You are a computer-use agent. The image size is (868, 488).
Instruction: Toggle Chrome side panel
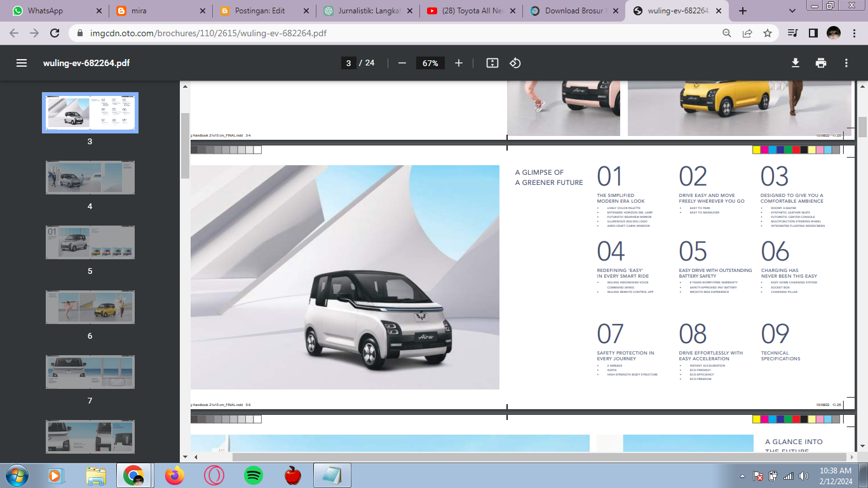click(x=813, y=33)
